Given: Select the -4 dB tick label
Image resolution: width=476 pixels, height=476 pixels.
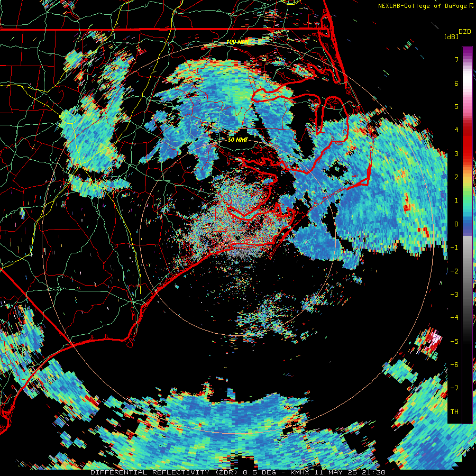Looking at the screenshot, I should coord(454,318).
